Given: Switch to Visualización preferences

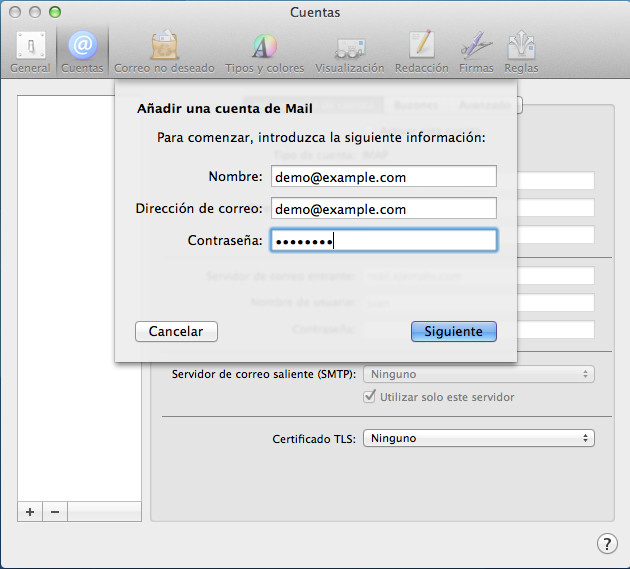Looking at the screenshot, I should pos(349,52).
